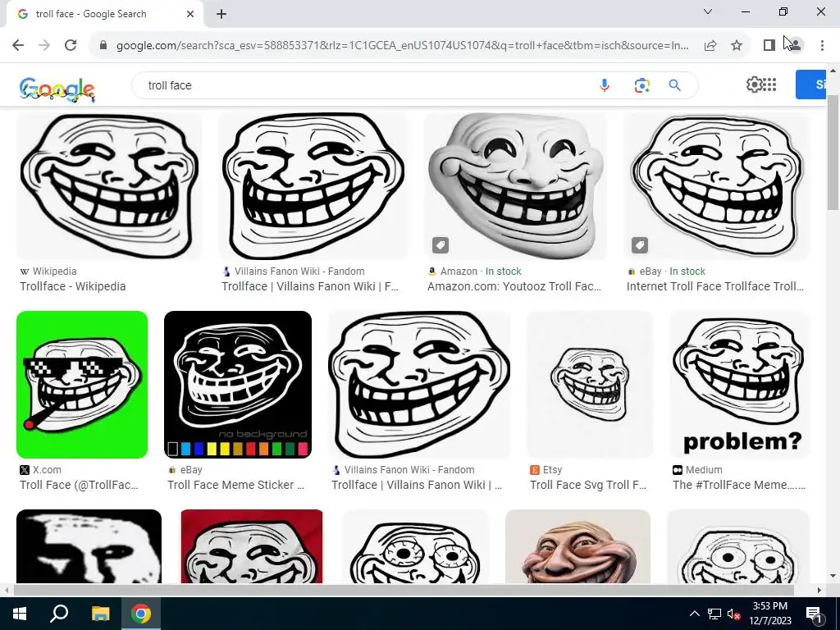Click product tag icon on Amazon image
This screenshot has width=840, height=630.
point(441,245)
